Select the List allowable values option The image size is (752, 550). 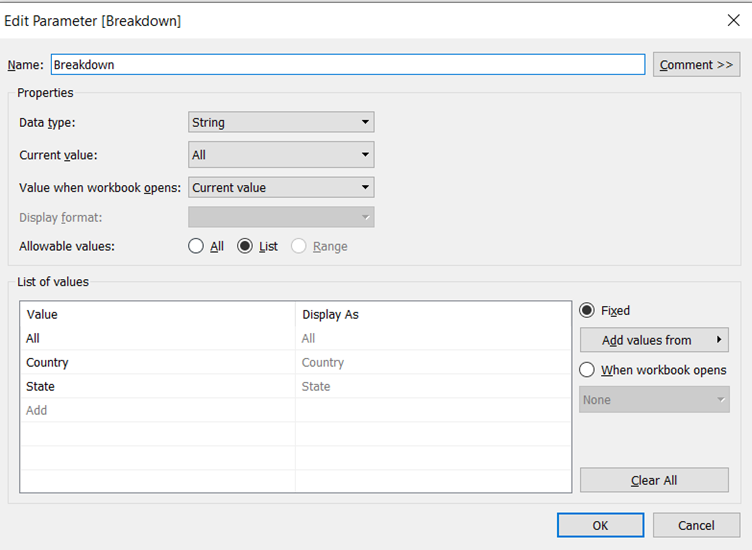[x=245, y=246]
